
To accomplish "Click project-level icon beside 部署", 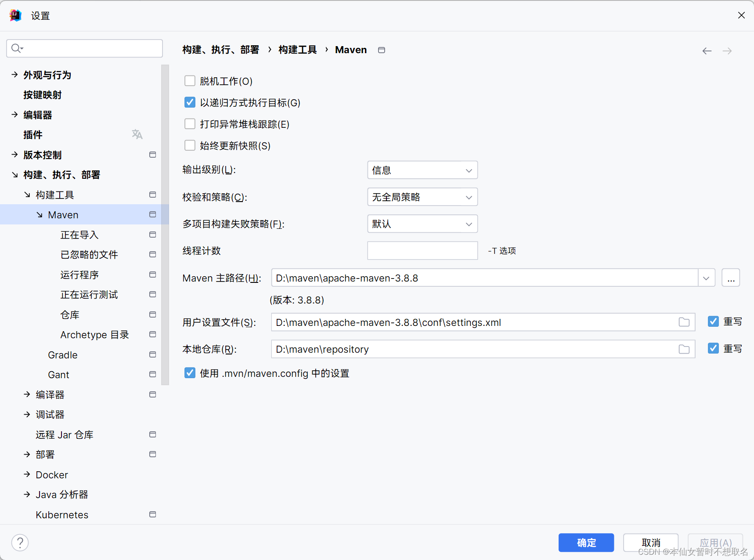I will [152, 454].
